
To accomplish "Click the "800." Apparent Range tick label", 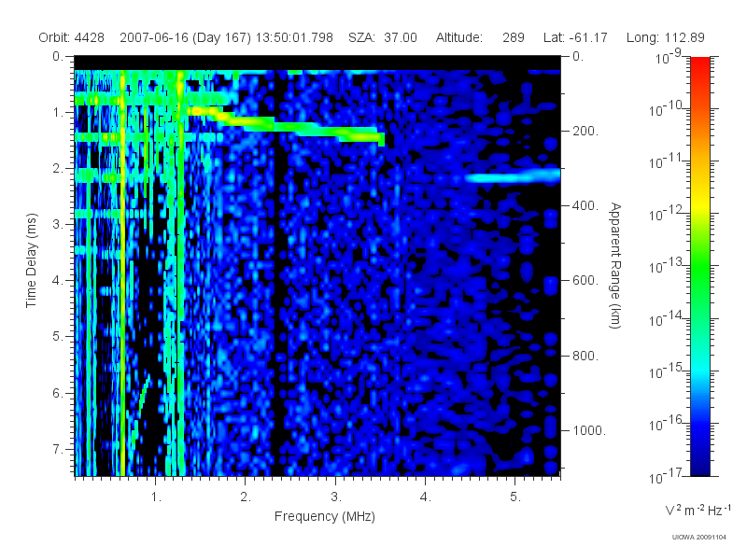I will pos(585,356).
